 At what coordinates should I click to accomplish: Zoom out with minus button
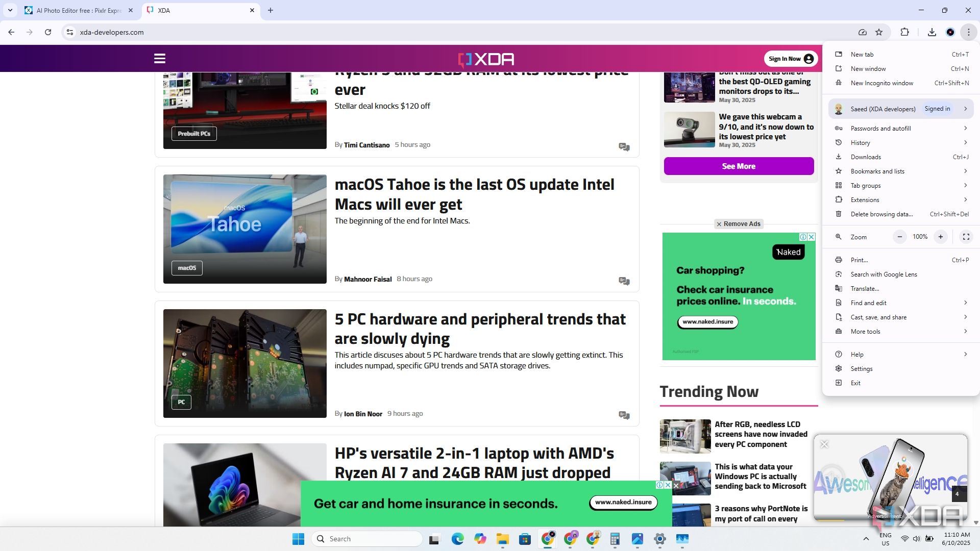click(x=900, y=237)
